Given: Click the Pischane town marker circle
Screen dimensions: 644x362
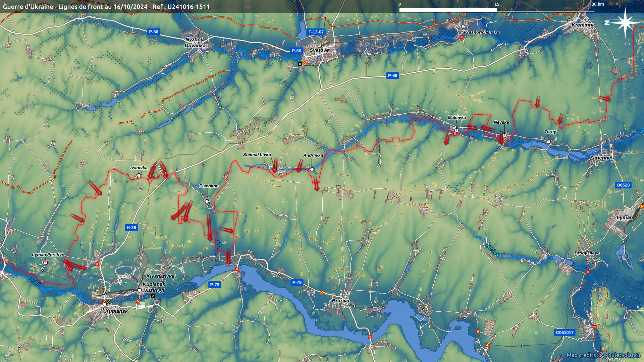Looking at the screenshot, I should pos(207,201).
